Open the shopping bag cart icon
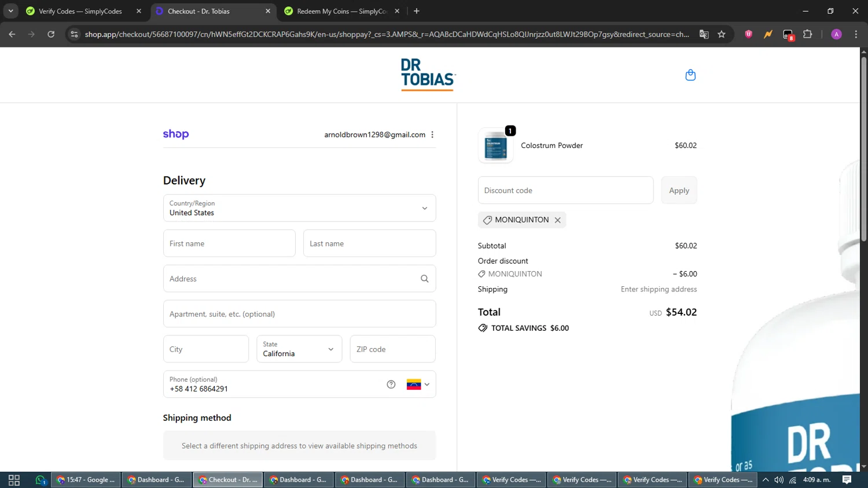This screenshot has height=488, width=868. click(x=690, y=75)
